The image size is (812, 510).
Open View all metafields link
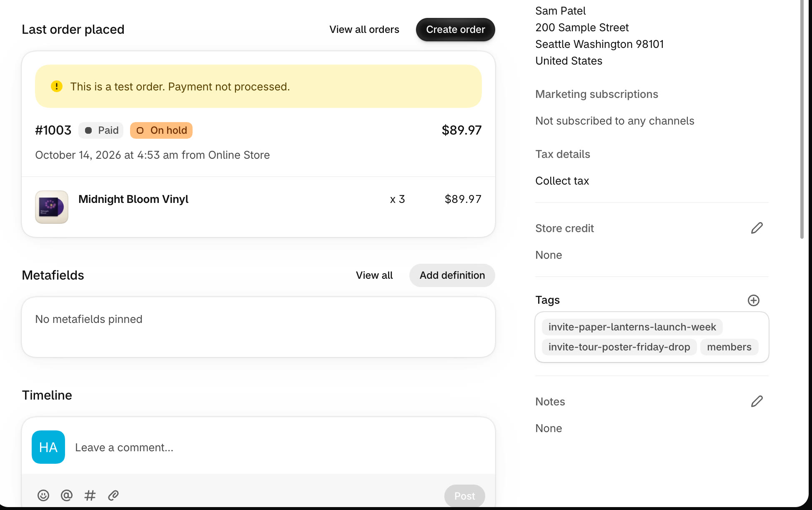pyautogui.click(x=374, y=275)
